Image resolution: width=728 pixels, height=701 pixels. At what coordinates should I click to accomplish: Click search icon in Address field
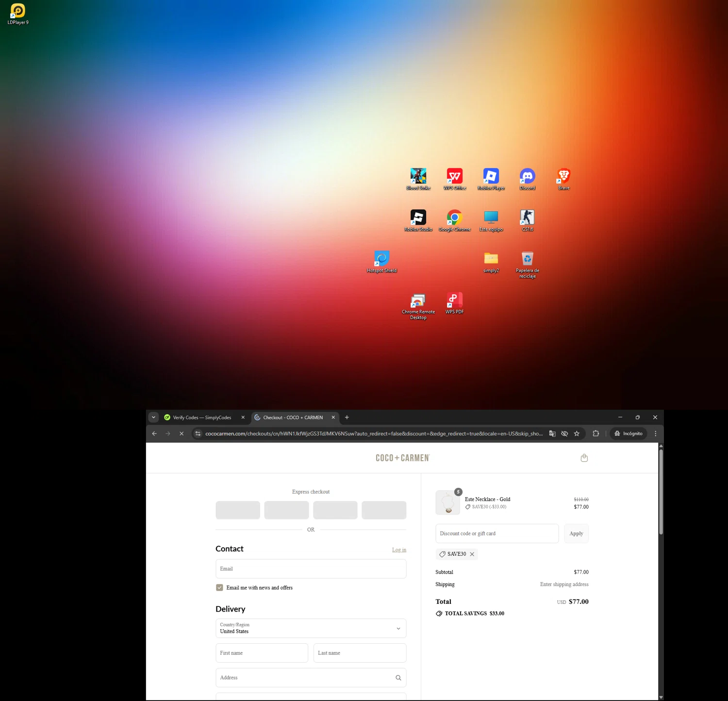click(398, 678)
